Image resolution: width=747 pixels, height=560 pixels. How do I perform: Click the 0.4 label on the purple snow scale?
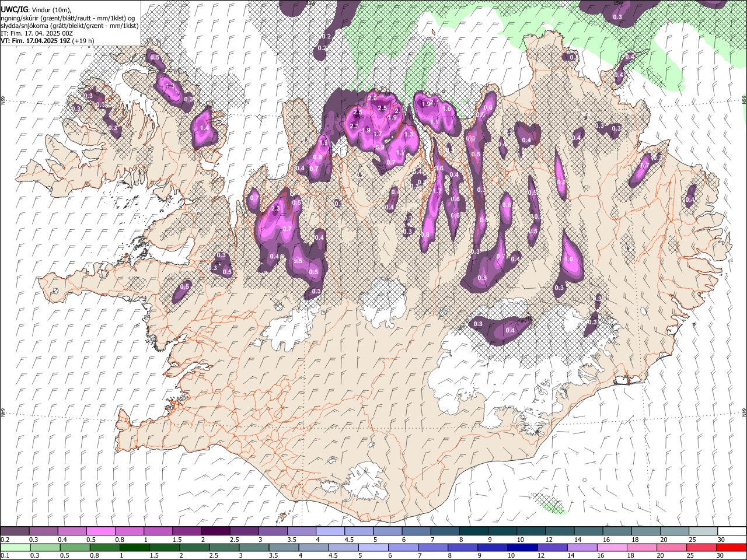tap(61, 540)
